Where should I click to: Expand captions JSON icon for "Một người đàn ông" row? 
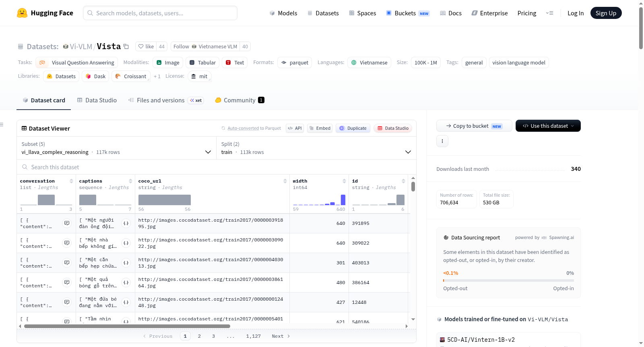(x=126, y=223)
